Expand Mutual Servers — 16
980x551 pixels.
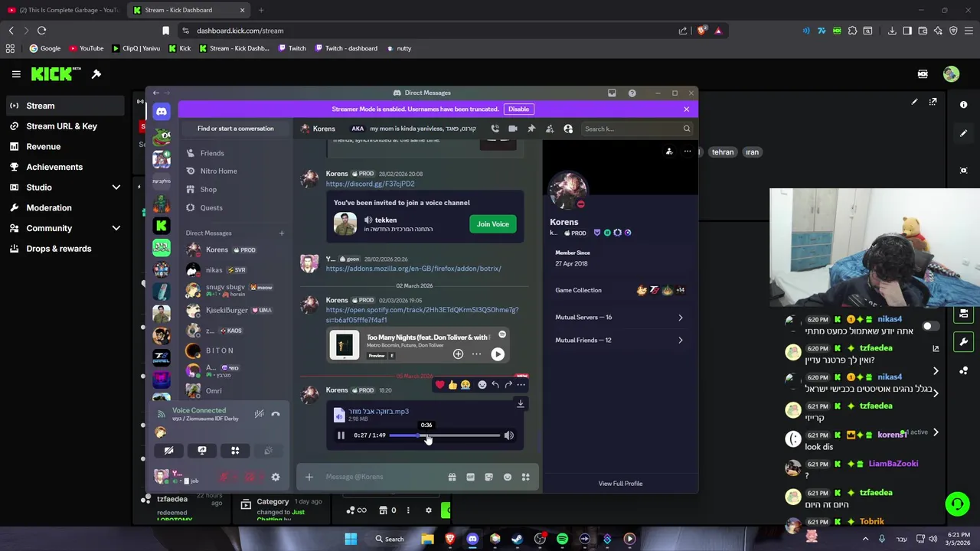pyautogui.click(x=619, y=317)
